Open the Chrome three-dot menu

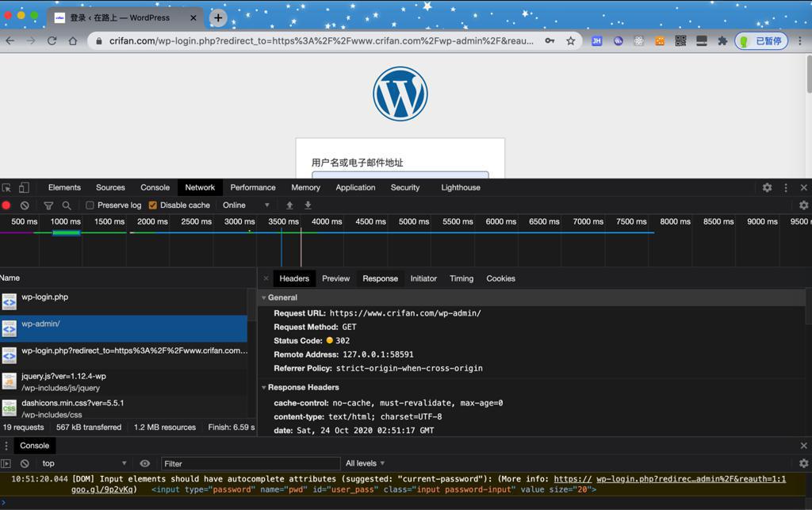pyautogui.click(x=799, y=41)
